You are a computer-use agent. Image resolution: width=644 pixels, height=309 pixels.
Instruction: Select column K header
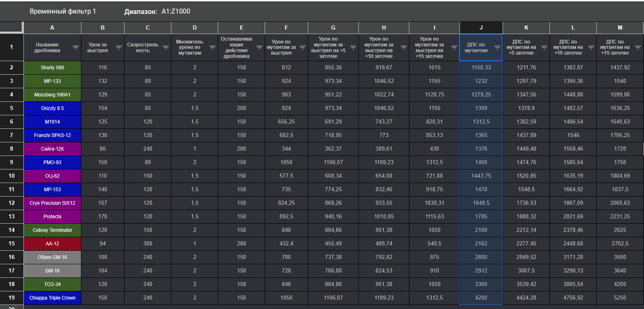point(526,28)
